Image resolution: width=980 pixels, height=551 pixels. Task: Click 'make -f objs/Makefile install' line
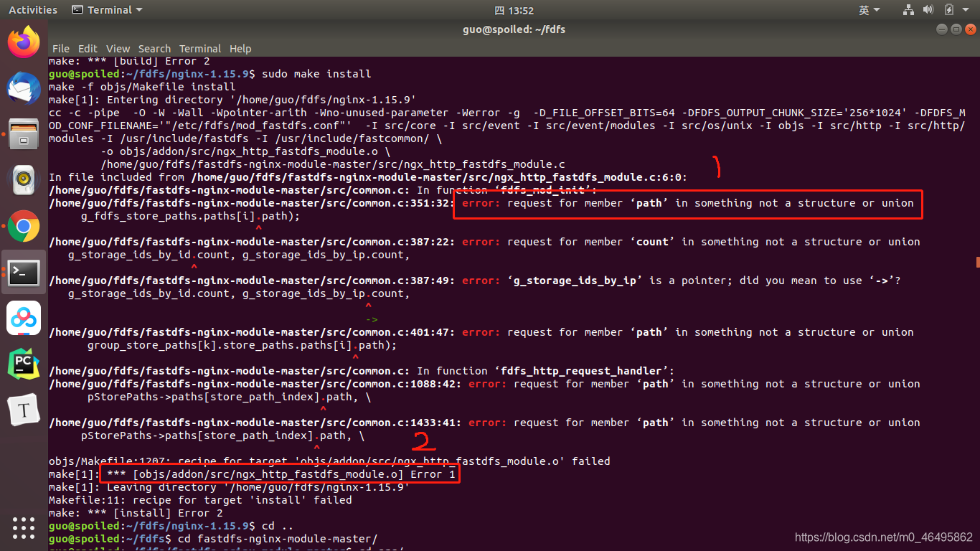coord(142,87)
